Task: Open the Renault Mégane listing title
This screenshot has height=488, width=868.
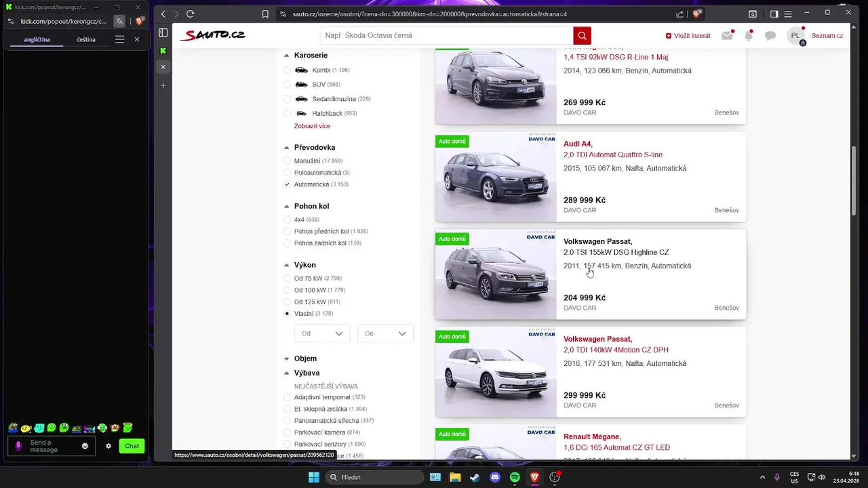Action: click(x=592, y=436)
